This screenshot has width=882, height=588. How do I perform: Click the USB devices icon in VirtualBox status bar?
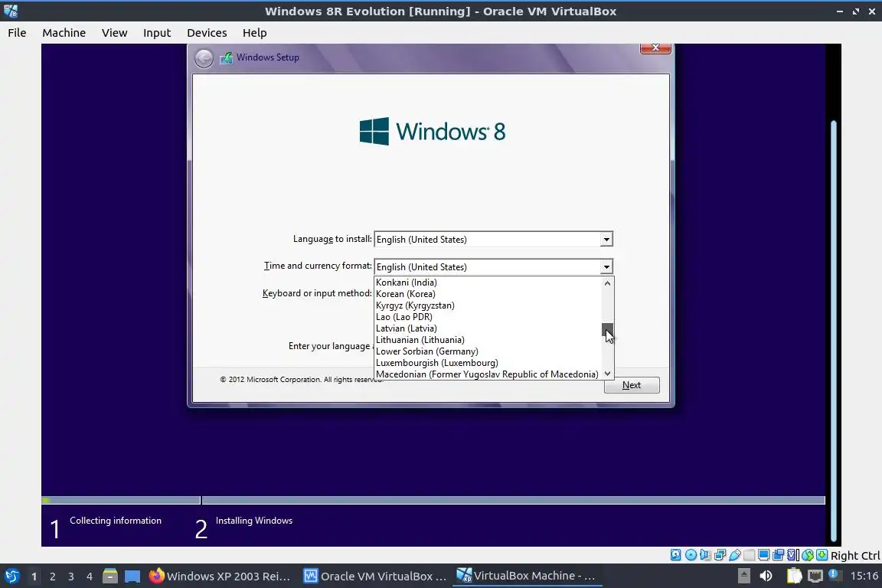[735, 555]
